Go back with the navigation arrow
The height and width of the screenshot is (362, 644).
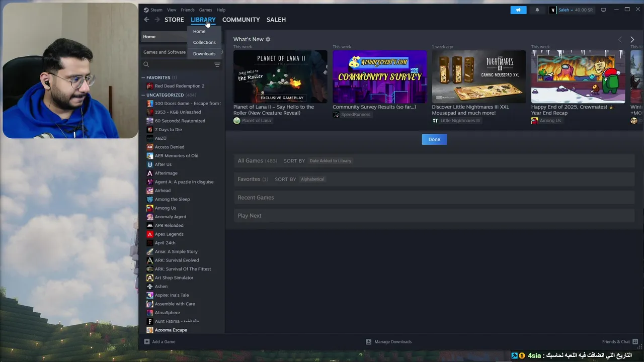[x=146, y=20]
